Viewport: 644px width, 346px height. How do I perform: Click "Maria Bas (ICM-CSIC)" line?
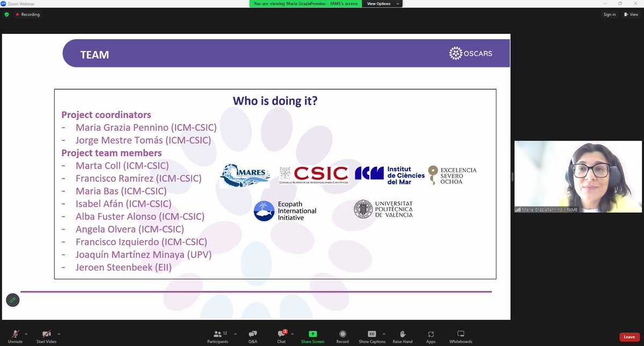tap(121, 191)
